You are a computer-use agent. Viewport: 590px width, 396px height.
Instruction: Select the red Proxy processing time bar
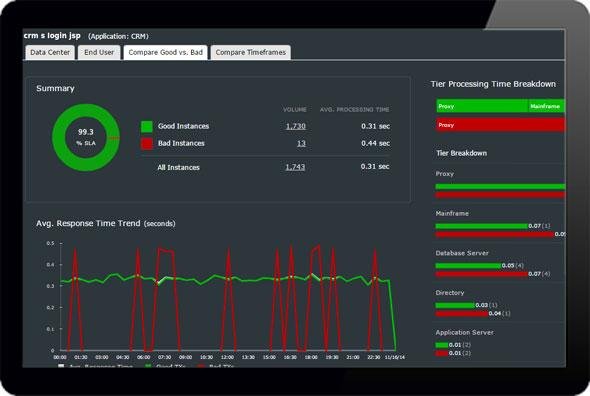pos(500,125)
